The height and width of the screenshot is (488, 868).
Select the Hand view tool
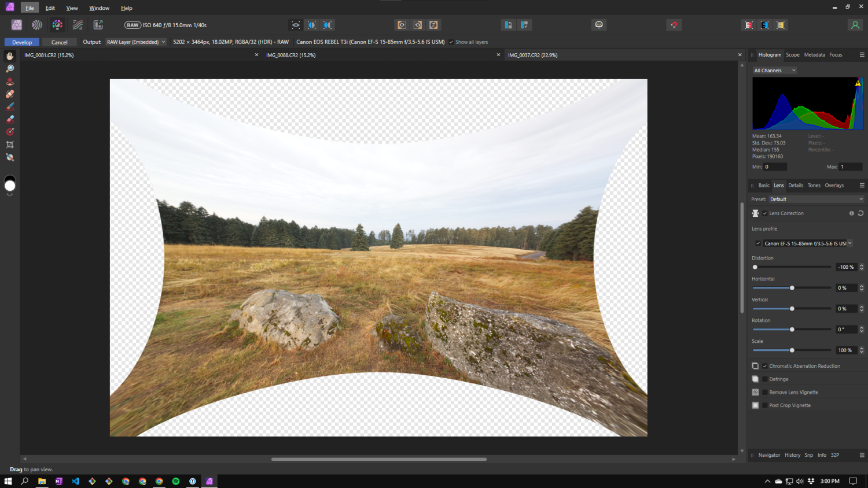(10, 56)
